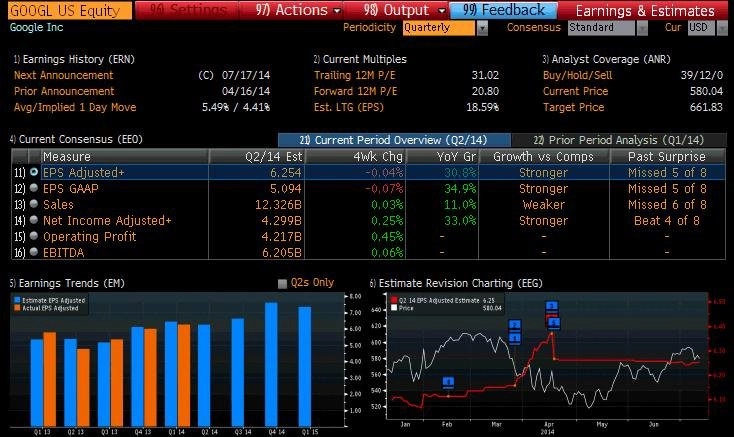Open 1) Earnings History (ERN) section
Image resolution: width=734 pixels, height=437 pixels.
point(74,59)
